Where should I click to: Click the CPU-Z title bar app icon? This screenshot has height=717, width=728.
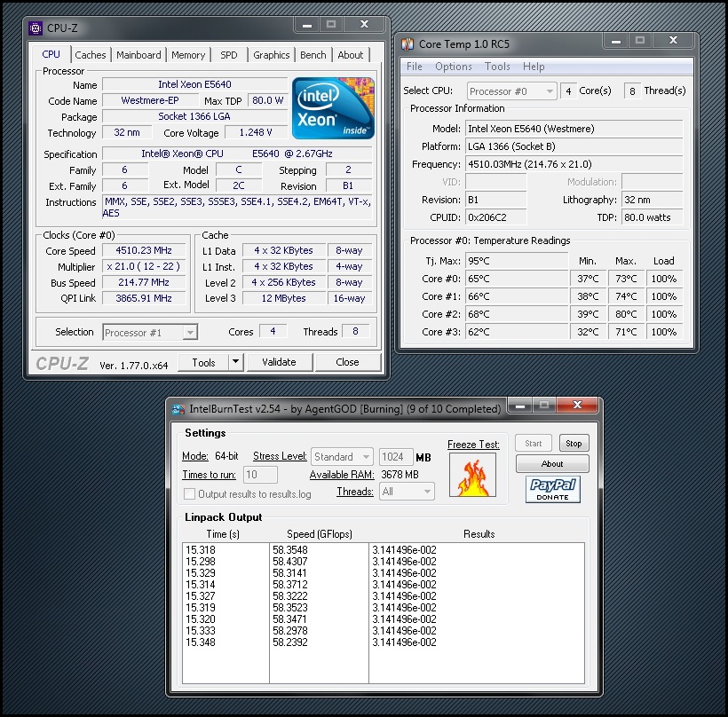tap(36, 28)
